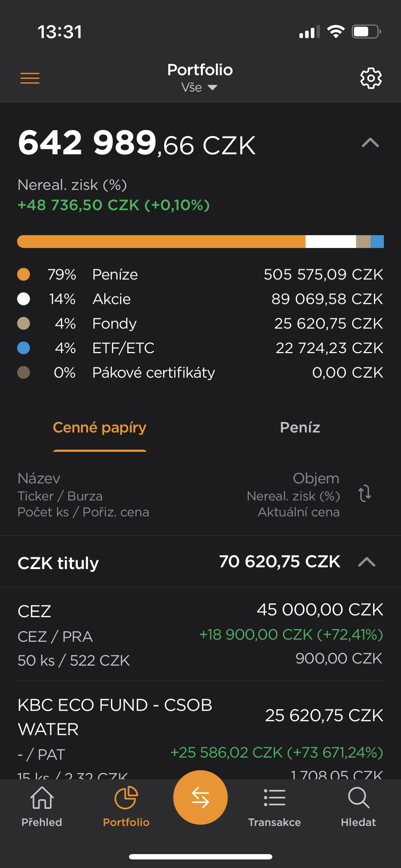Tap the allocation progress bar

click(x=200, y=242)
